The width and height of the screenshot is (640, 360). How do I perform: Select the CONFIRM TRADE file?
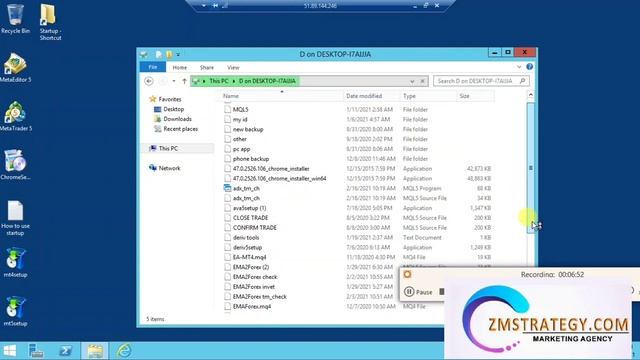pyautogui.click(x=254, y=227)
